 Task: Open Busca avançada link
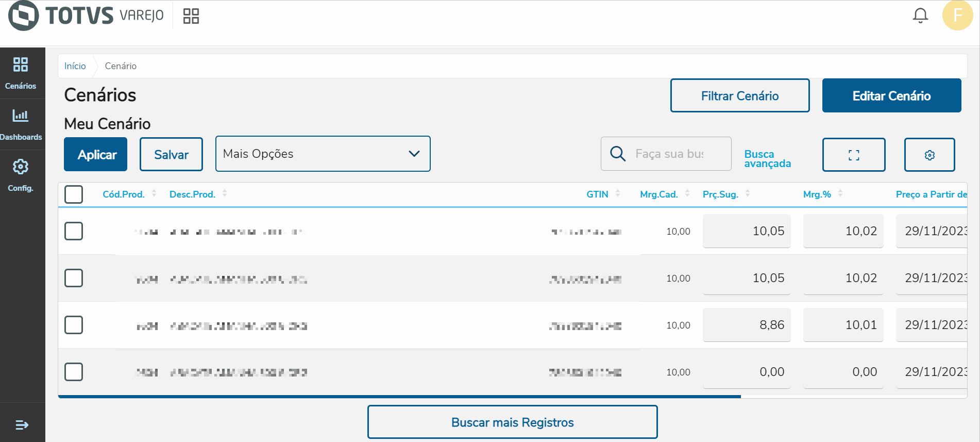click(767, 159)
